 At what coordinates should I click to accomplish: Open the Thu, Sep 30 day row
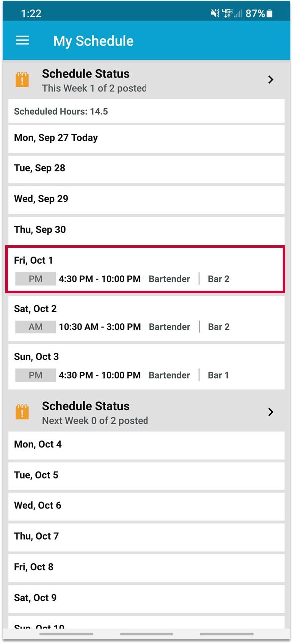[146, 230]
